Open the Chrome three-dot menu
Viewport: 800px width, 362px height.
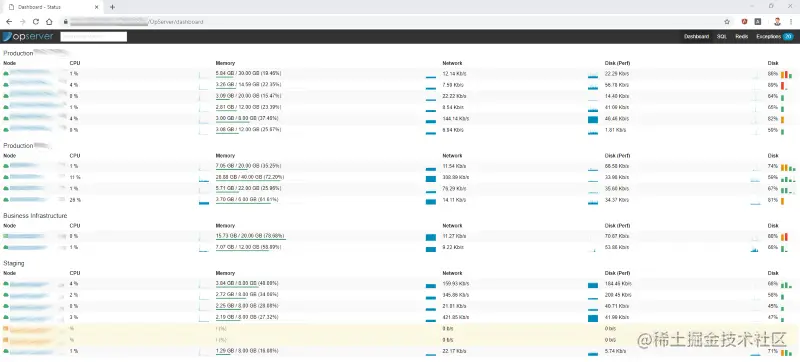791,22
